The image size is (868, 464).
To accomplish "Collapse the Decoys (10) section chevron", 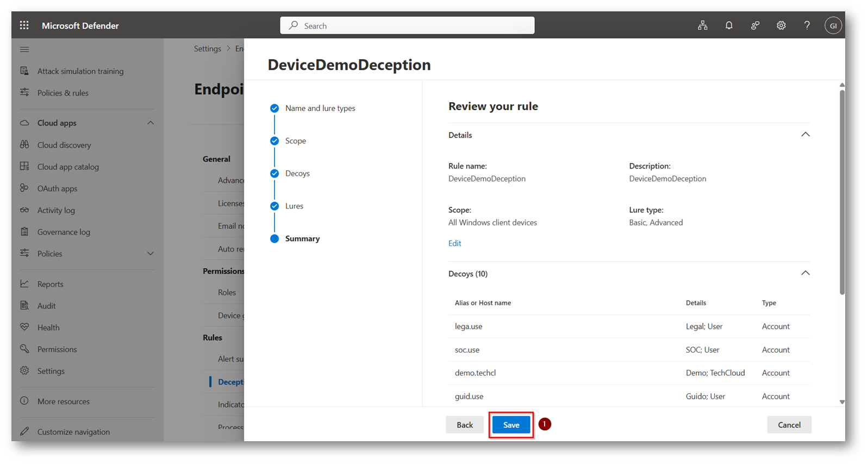I will tap(805, 273).
